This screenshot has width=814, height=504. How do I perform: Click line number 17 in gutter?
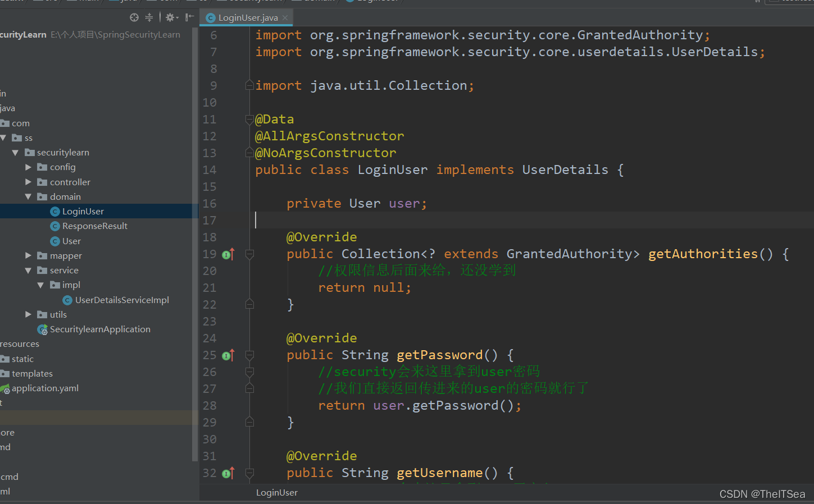coord(210,221)
